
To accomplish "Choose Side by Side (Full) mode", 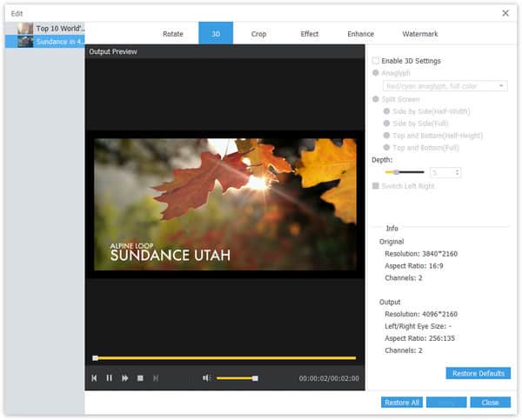I will [x=386, y=123].
